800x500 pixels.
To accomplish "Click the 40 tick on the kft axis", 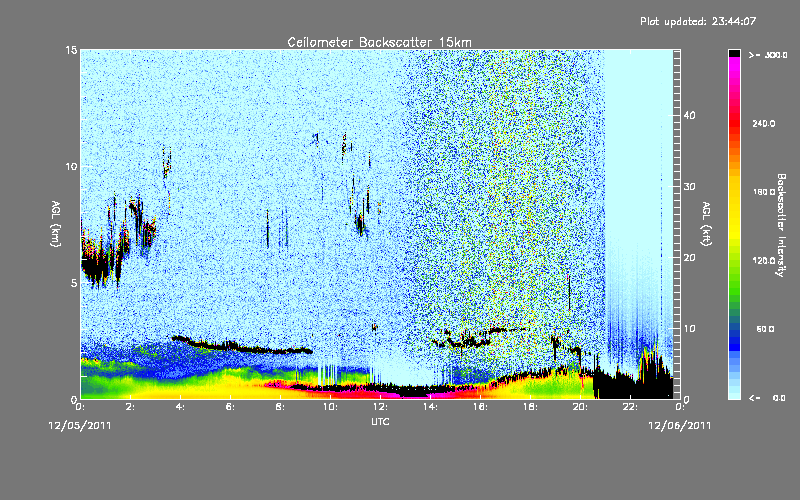I will click(x=689, y=115).
